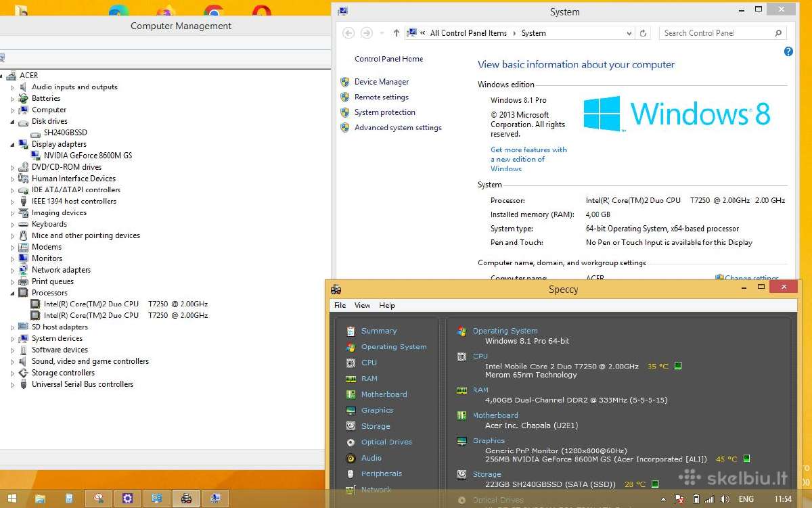Viewport: 812px width, 508px height.
Task: Go back in the System window
Action: (348, 32)
